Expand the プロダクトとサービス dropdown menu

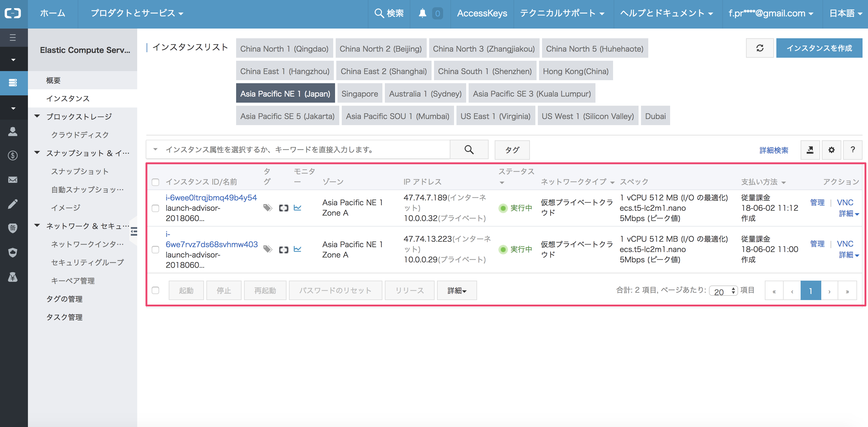[x=137, y=13]
